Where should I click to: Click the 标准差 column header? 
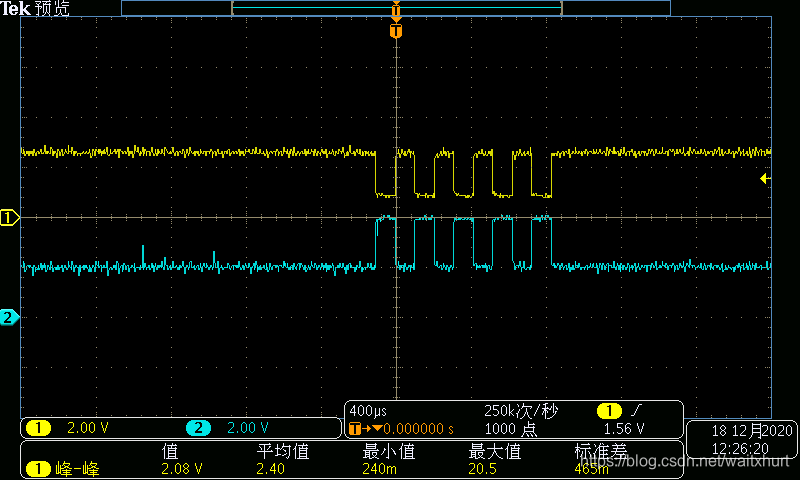click(601, 451)
